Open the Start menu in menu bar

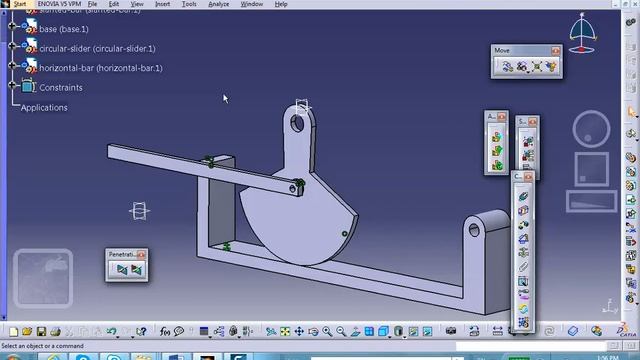click(19, 4)
